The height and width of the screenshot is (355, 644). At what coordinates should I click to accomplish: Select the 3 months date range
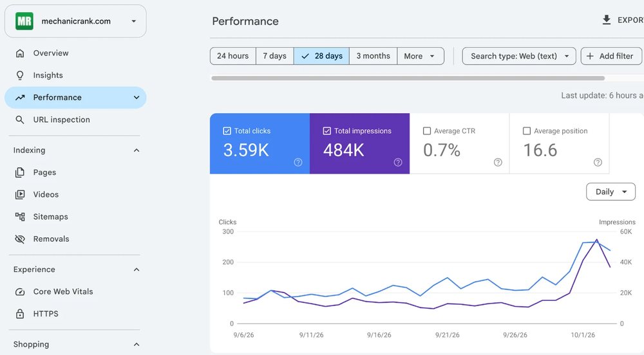374,56
